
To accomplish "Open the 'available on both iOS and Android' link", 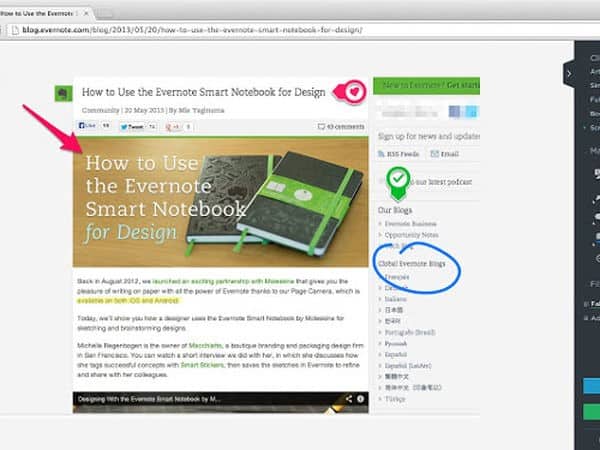I will (128, 301).
